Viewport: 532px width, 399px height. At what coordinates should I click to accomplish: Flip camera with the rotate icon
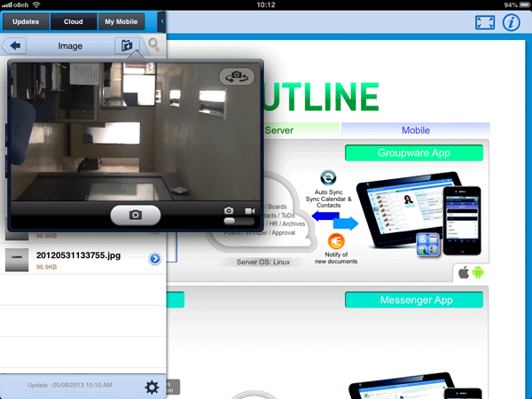click(x=236, y=77)
